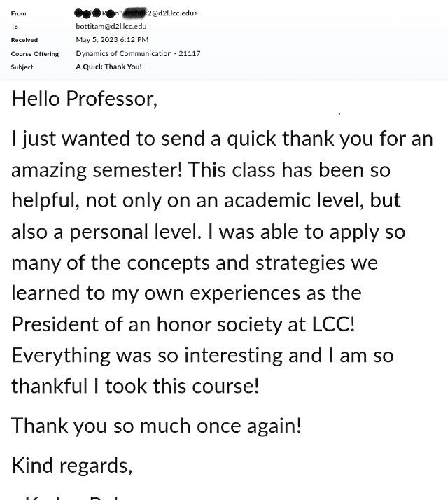This screenshot has width=448, height=500.
Task: Click the line 'thankful I took this course!'
Action: click(135, 385)
